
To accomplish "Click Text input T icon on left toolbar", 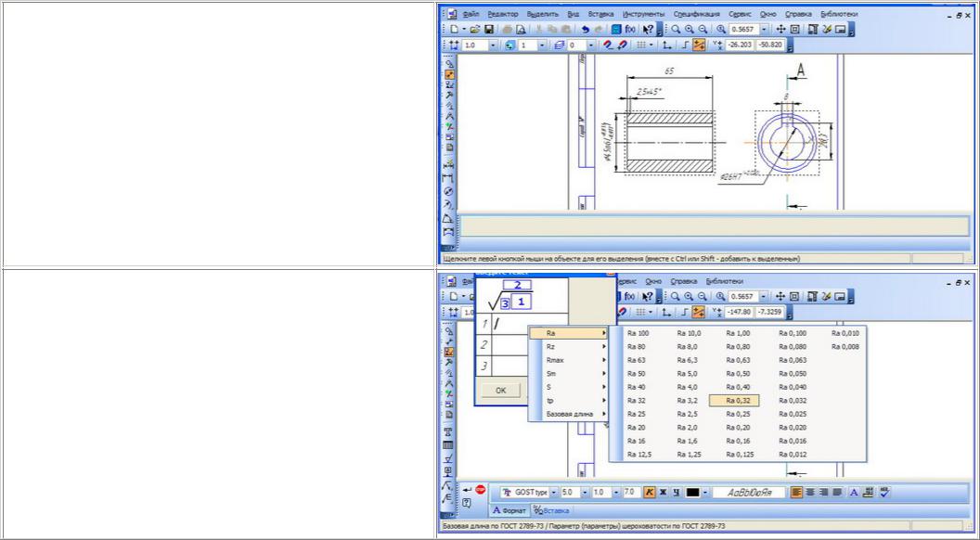I will click(448, 431).
